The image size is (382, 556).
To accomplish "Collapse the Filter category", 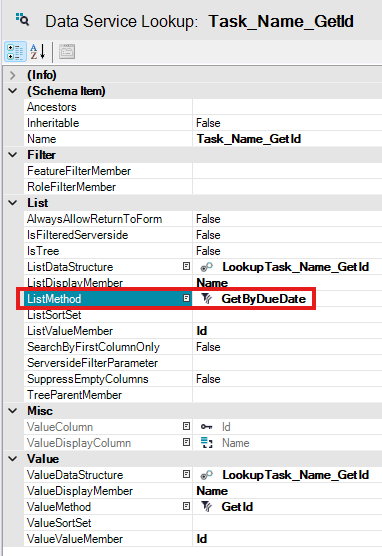I will [x=13, y=155].
